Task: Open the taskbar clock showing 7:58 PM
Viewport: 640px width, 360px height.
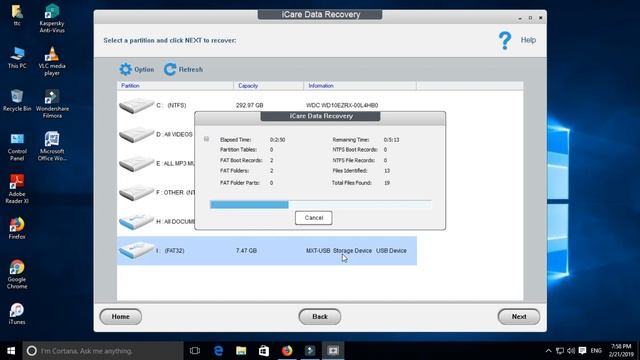Action: [x=621, y=351]
